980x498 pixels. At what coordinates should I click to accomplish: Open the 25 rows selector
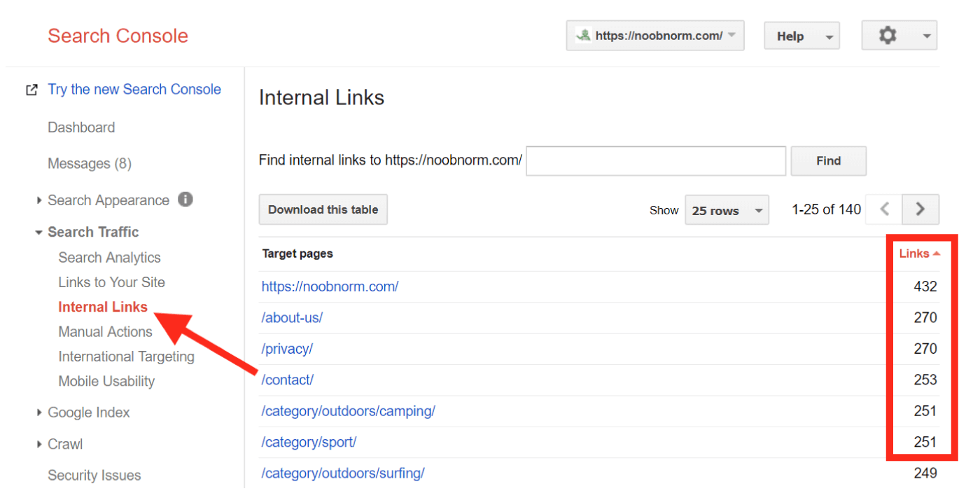click(727, 210)
